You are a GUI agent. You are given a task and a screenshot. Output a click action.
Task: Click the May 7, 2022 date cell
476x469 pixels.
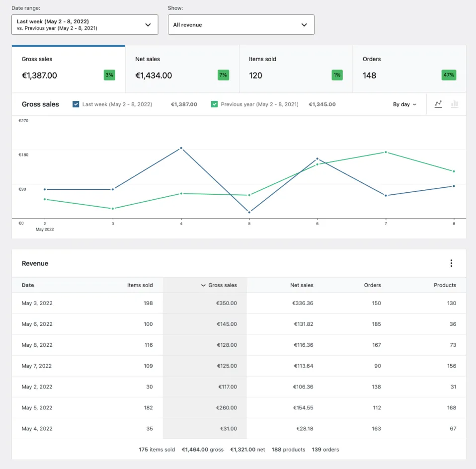tap(37, 366)
